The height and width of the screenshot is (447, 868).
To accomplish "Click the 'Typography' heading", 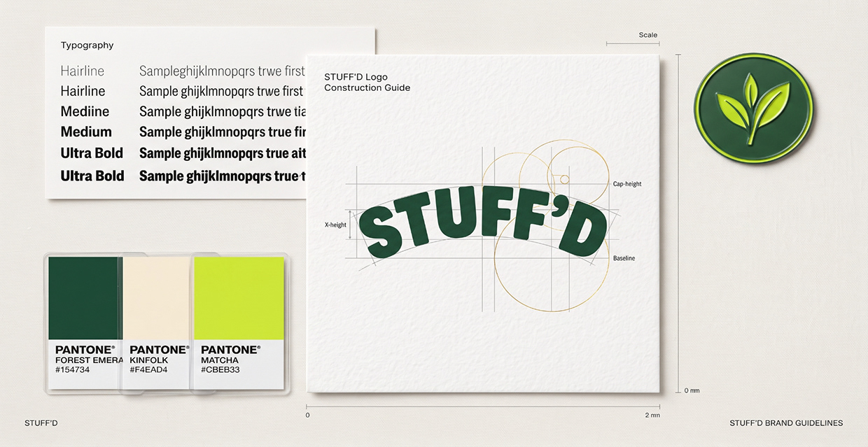I will pos(87,45).
